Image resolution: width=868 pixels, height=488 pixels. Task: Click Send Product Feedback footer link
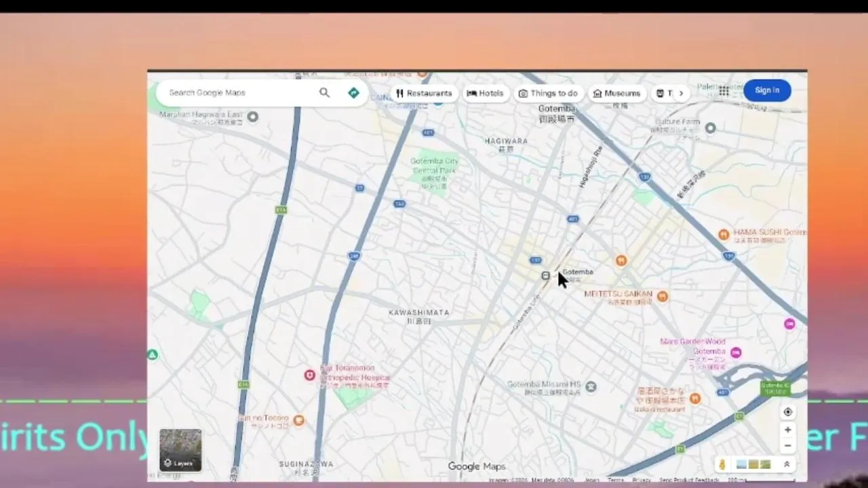pyautogui.click(x=689, y=480)
